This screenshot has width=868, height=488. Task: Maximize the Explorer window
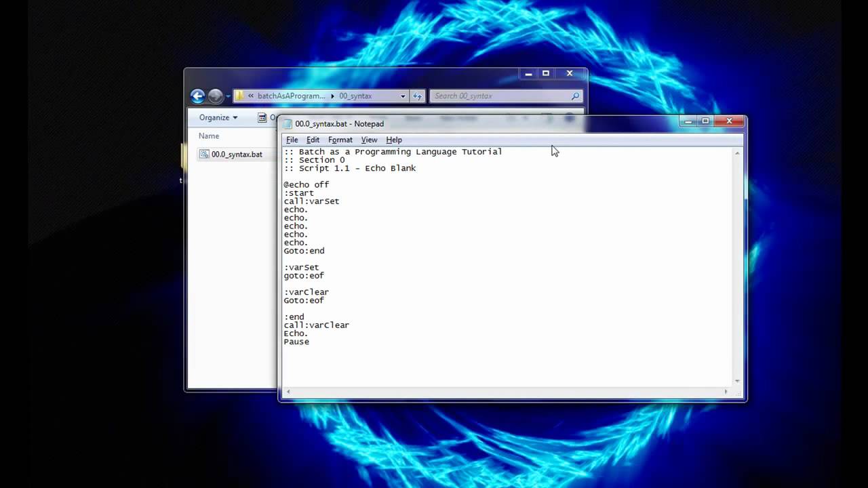546,73
